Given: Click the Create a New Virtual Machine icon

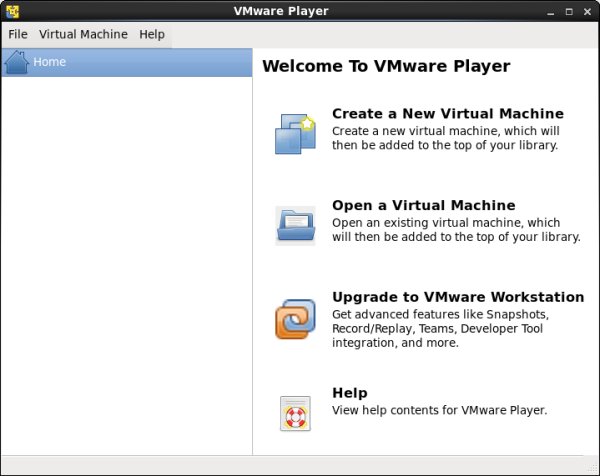Looking at the screenshot, I should (295, 134).
